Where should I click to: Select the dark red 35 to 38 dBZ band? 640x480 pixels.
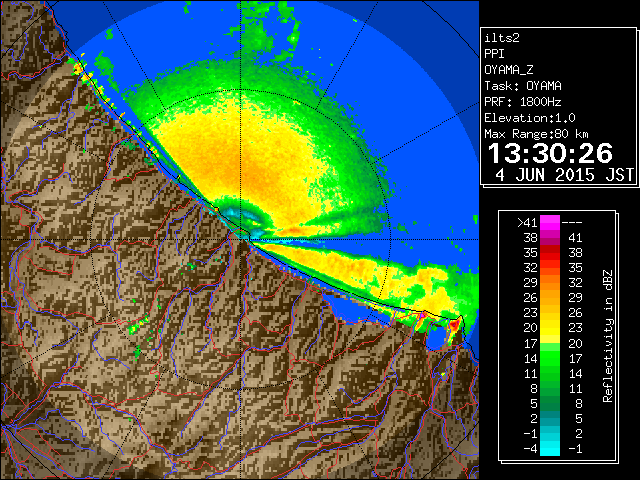tap(550, 253)
